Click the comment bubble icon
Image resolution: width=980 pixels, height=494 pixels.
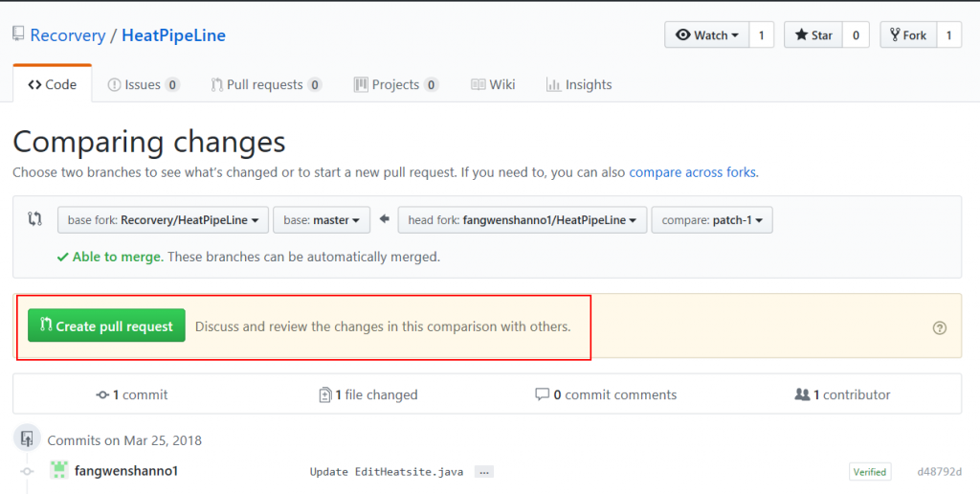pos(542,393)
